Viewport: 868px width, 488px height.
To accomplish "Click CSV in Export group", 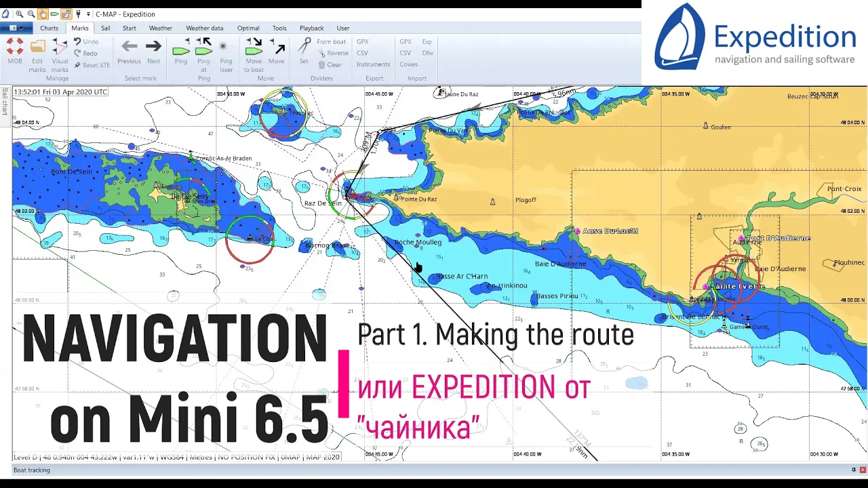I will [x=362, y=54].
